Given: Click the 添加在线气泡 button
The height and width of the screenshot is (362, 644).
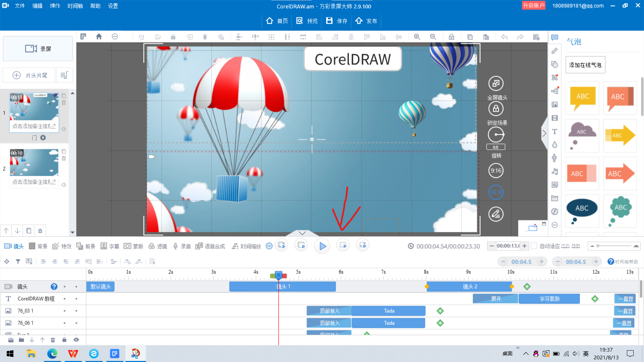Looking at the screenshot, I should [585, 65].
